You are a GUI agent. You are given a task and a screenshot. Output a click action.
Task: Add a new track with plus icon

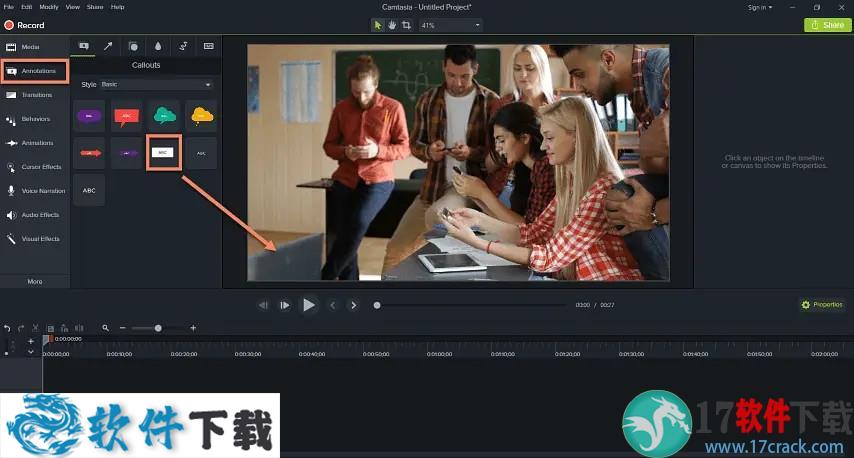pos(30,341)
